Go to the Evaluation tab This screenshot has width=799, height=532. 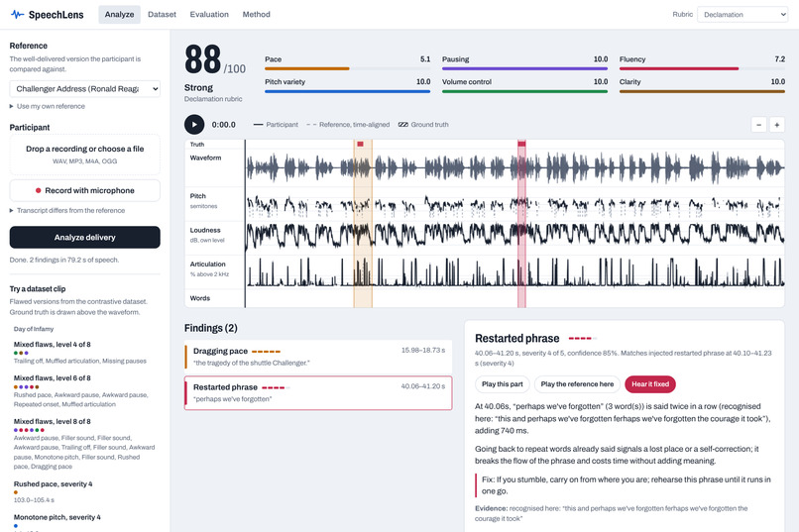point(209,14)
